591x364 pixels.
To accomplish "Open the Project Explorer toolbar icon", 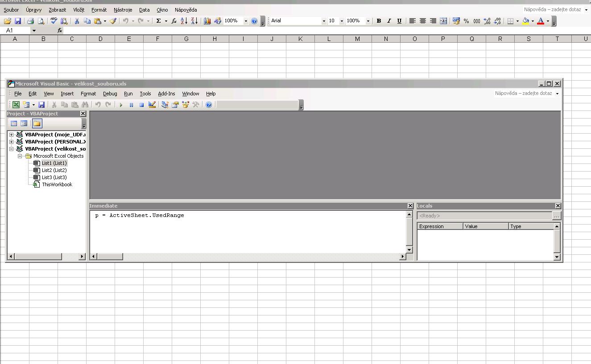I will pos(165,105).
